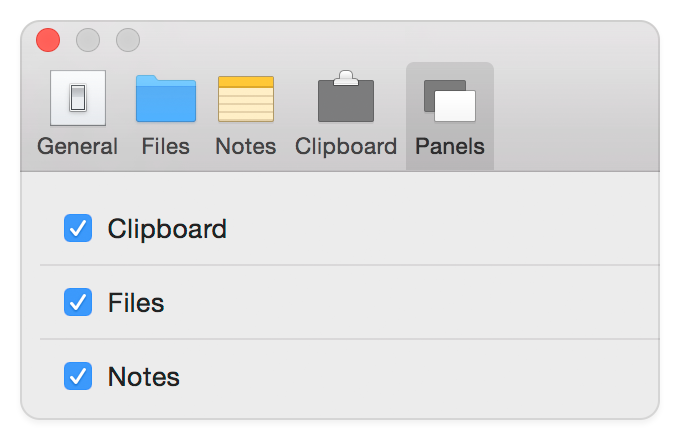Open the General preferences switch icon

(78, 98)
